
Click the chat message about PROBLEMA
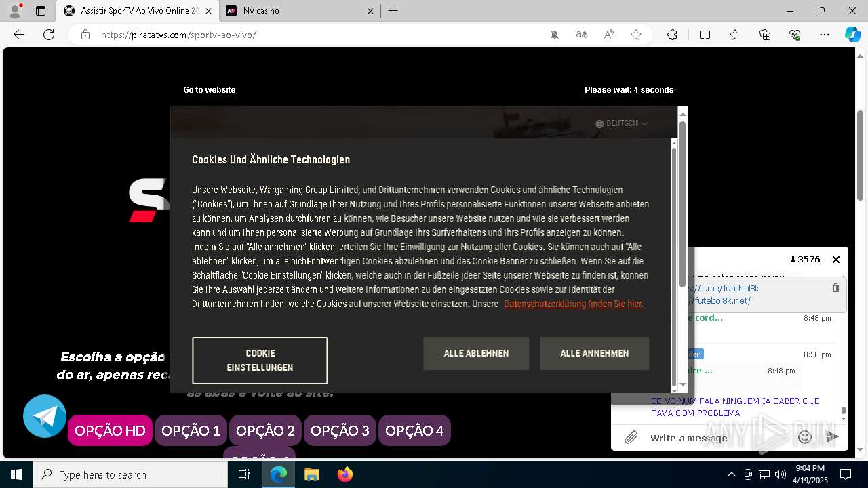pyautogui.click(x=735, y=407)
